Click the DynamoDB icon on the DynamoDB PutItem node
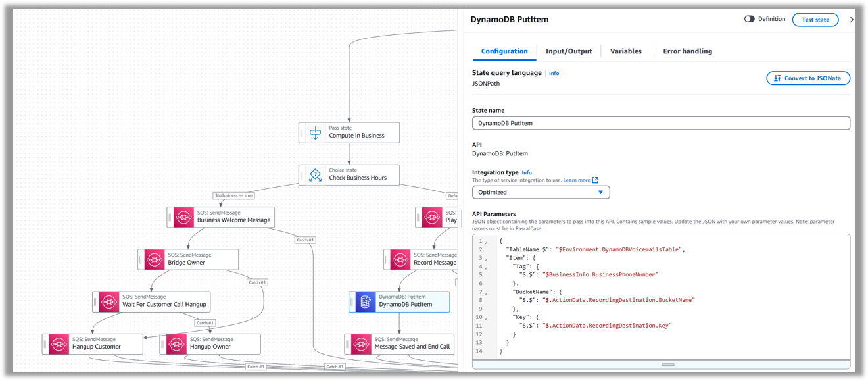 [364, 301]
